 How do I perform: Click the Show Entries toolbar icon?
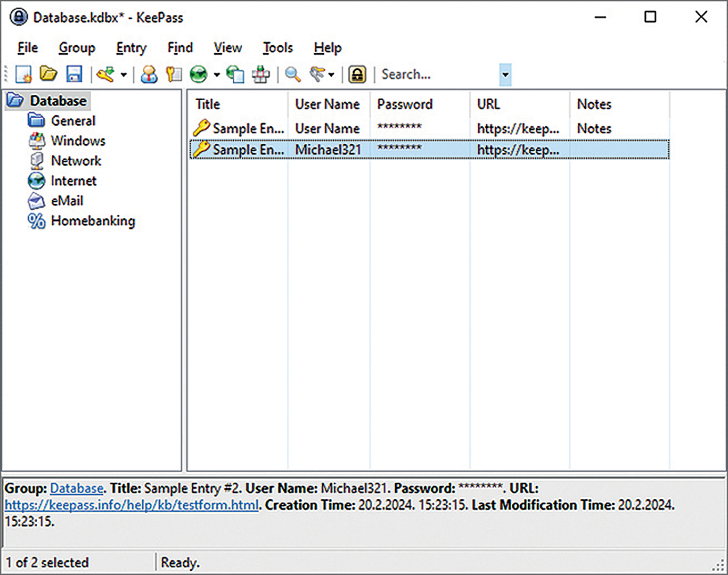pyautogui.click(x=317, y=74)
